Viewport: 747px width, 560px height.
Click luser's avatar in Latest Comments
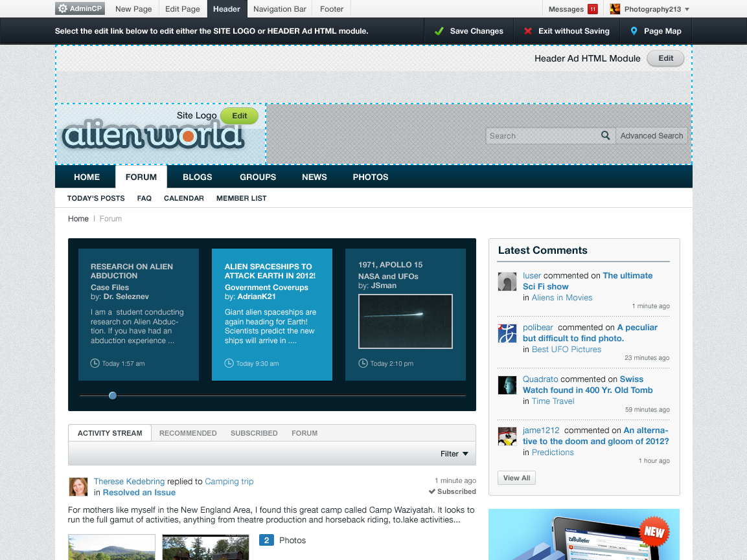click(507, 281)
